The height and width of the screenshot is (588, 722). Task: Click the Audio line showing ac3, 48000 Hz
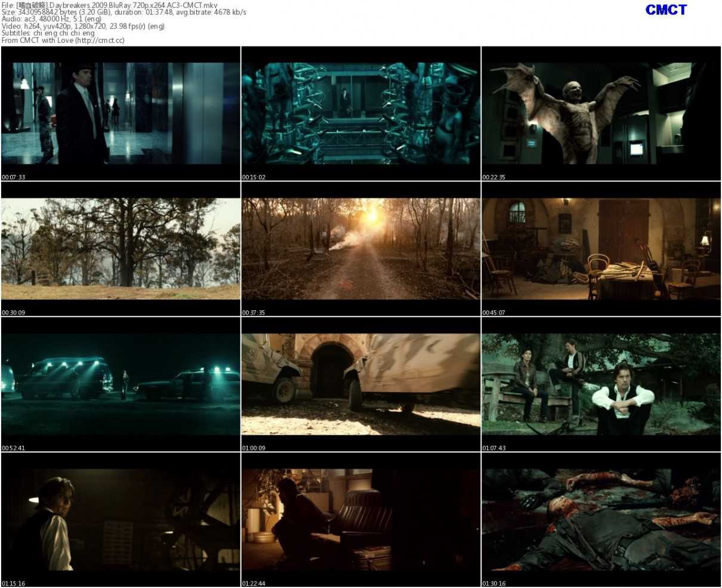pyautogui.click(x=51, y=19)
